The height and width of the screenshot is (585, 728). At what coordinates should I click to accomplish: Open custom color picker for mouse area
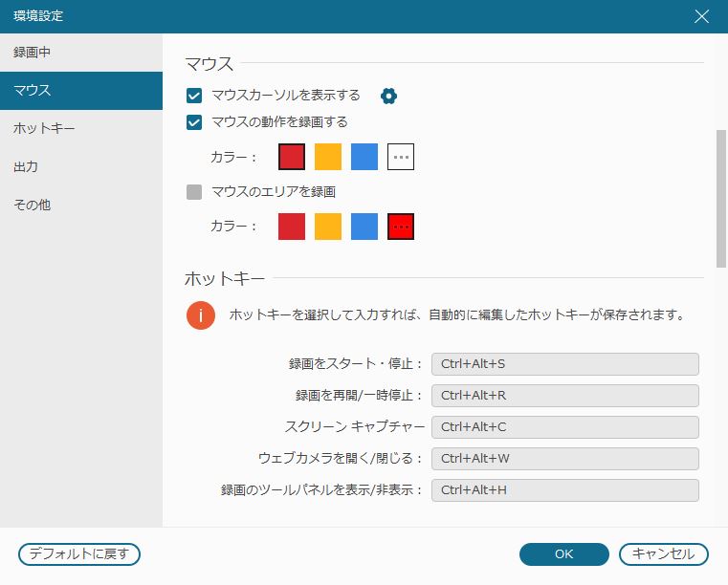pos(401,227)
